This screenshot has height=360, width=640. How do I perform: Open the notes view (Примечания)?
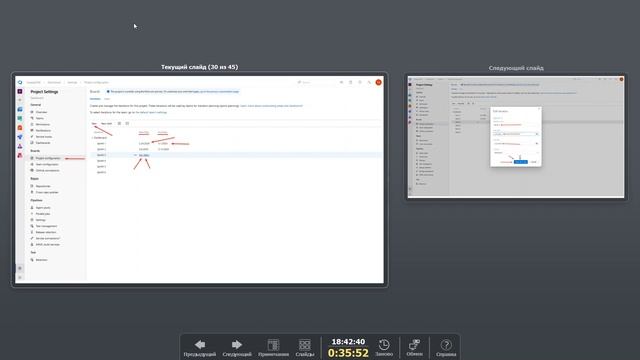coord(273,348)
